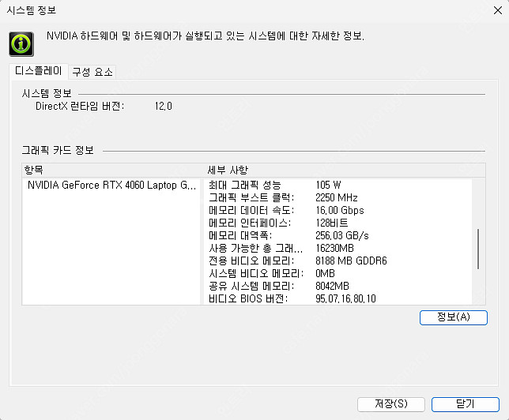Click the 시스템 정보 section heading in the tab
This screenshot has width=509, height=420.
coord(47,94)
